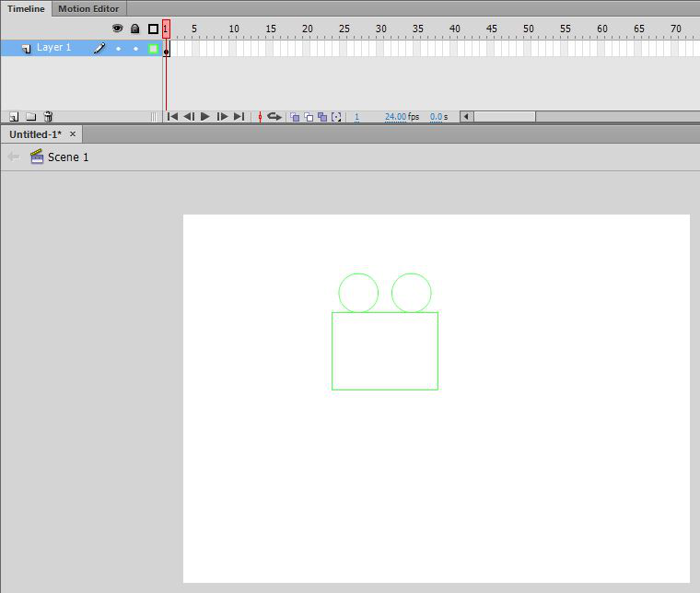Viewport: 700px width, 593px height.
Task: Create a new layer with the New Layer icon
Action: [15, 116]
